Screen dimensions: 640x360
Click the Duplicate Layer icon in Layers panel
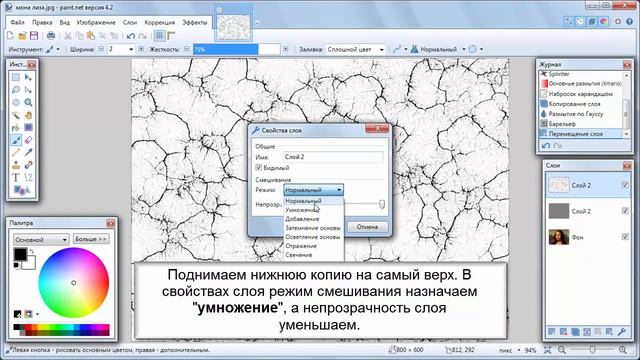coord(575,332)
